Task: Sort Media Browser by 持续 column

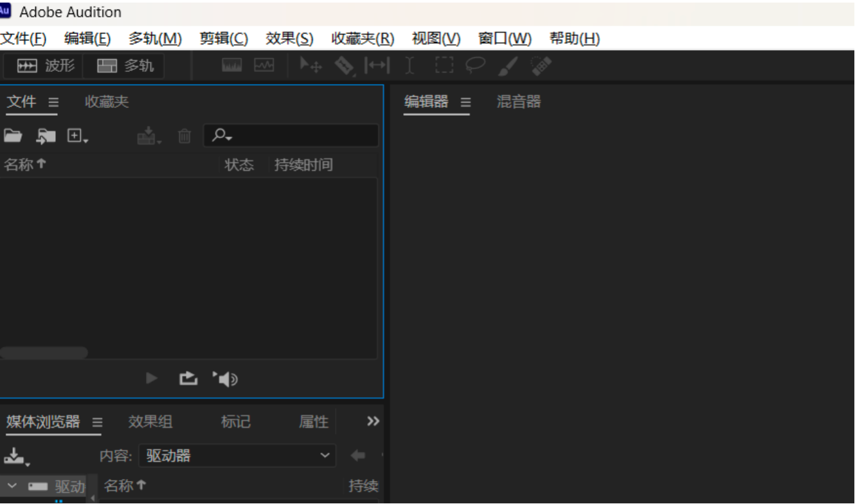Action: (x=363, y=486)
